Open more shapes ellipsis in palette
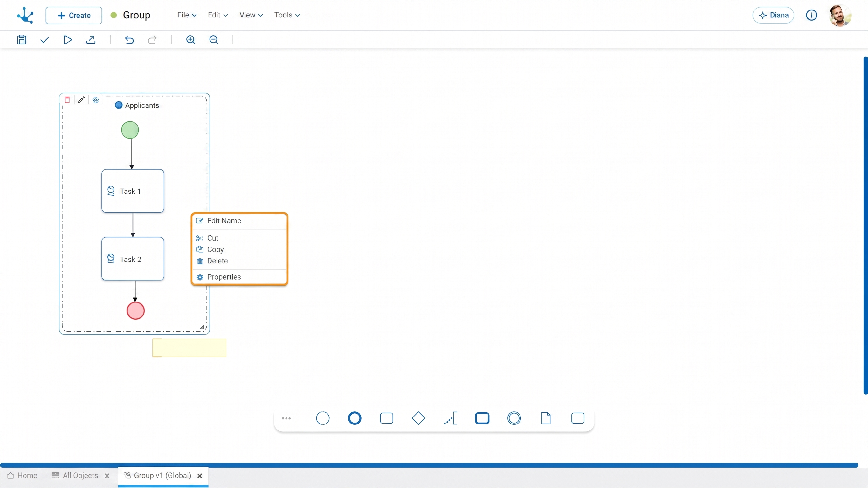 286,418
